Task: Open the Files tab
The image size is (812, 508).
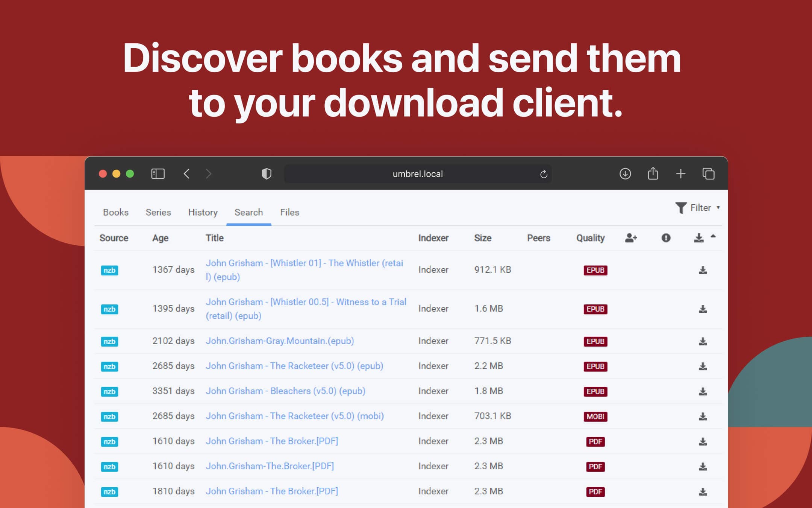Action: (290, 212)
